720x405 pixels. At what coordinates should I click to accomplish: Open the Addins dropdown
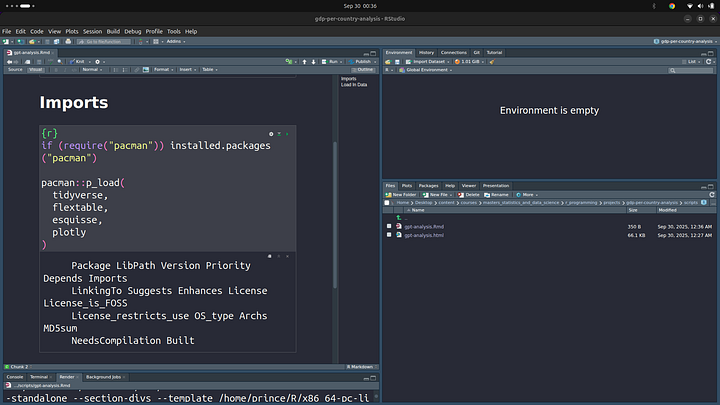point(176,41)
